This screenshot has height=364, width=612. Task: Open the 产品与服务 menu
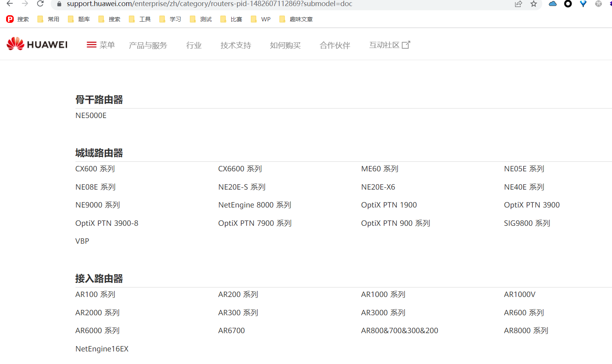148,45
